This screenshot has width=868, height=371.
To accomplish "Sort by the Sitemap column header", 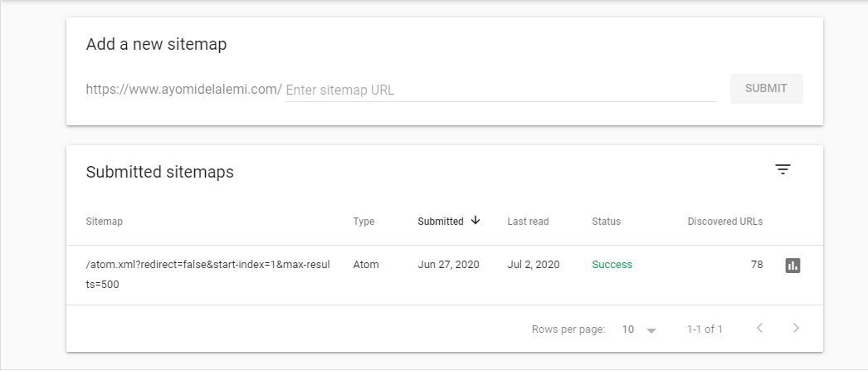I will coord(104,222).
